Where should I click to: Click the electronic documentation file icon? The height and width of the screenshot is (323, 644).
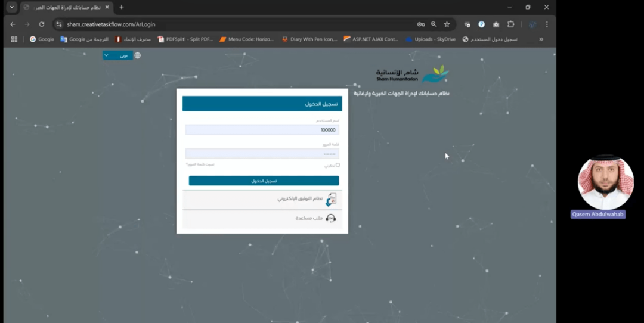coord(331,200)
